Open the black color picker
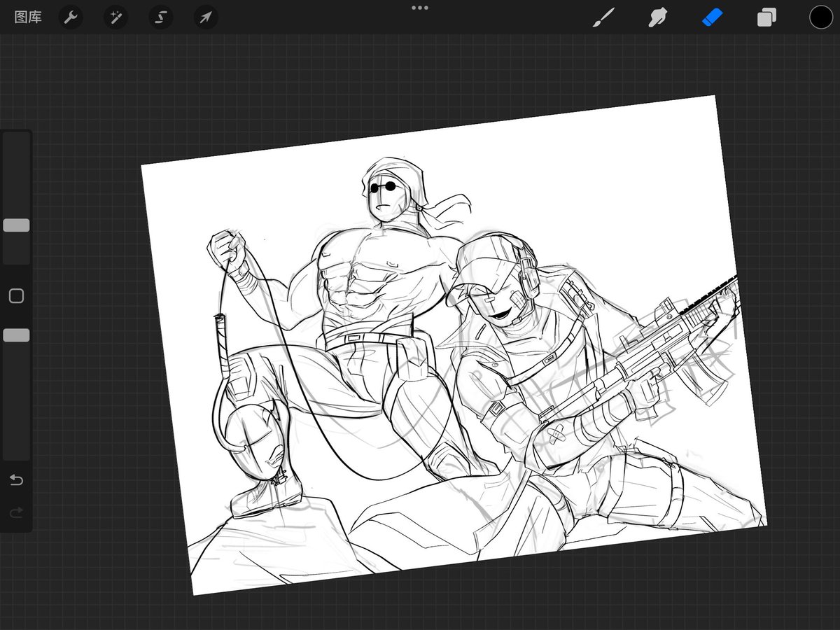 click(821, 17)
